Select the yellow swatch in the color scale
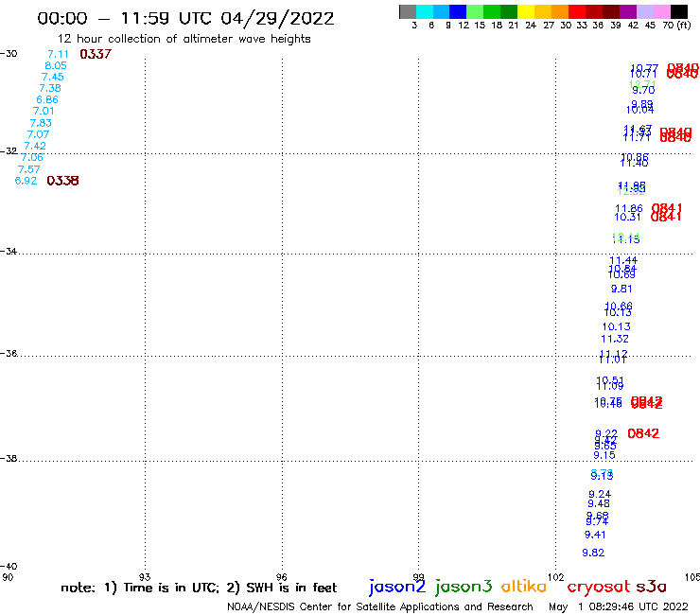This screenshot has width=700, height=615. pyautogui.click(x=526, y=11)
